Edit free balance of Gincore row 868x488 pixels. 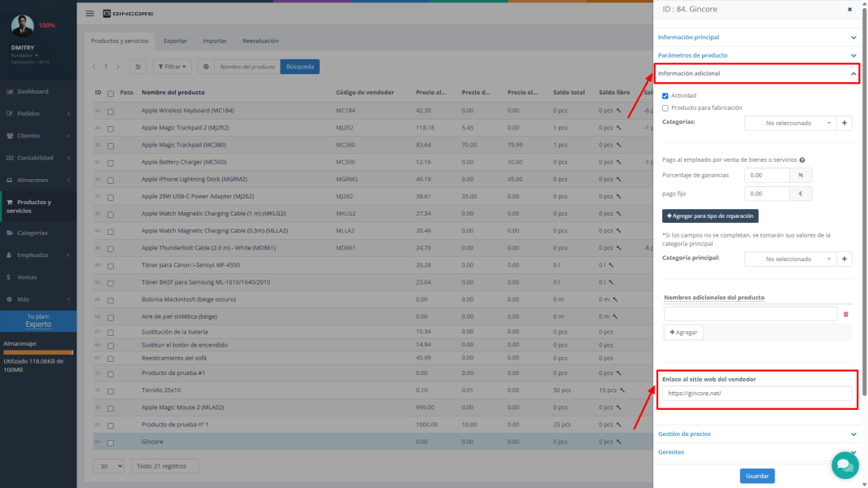tap(619, 442)
